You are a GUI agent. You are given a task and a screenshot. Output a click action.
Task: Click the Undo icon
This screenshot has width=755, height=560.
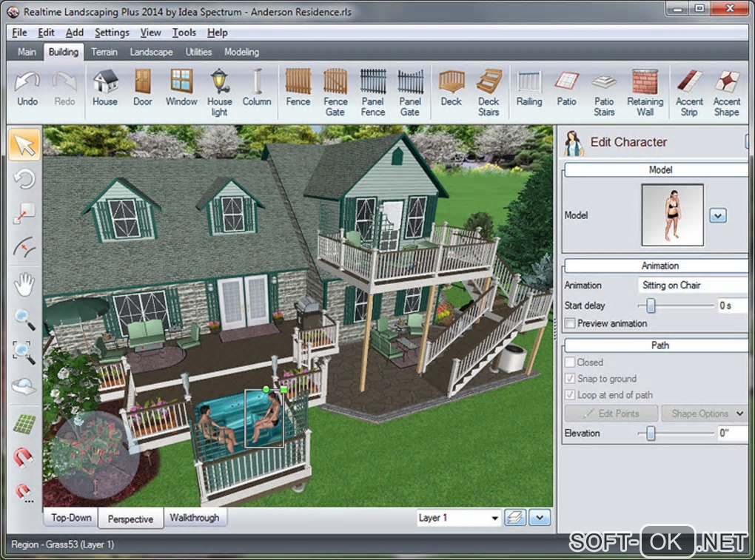point(27,88)
